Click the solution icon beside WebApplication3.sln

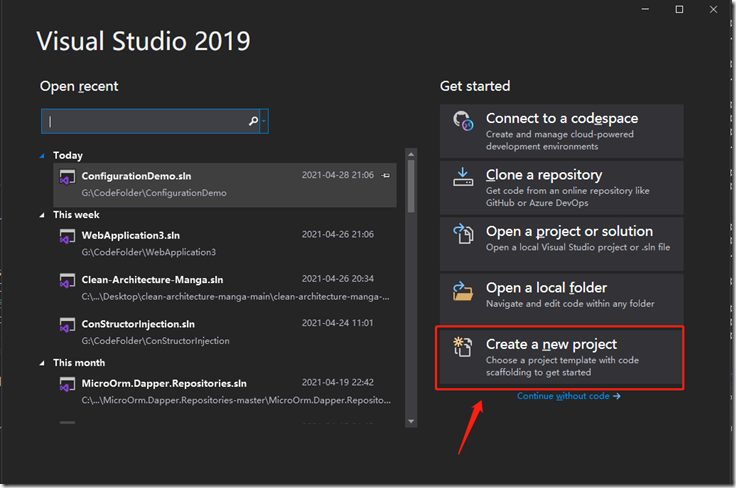tap(67, 236)
